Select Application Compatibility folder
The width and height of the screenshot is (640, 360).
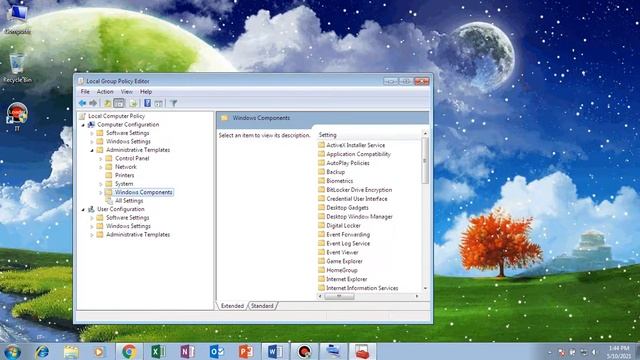(358, 154)
